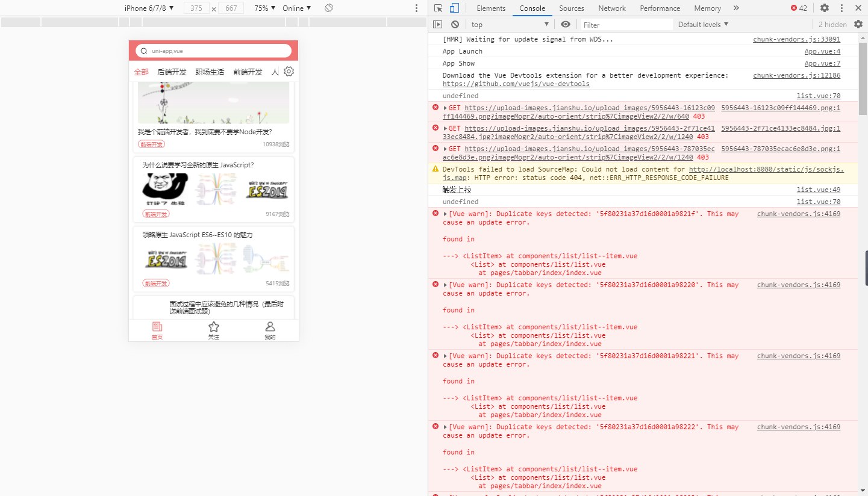Activate the inspect element picker icon
868x496 pixels.
(x=438, y=8)
